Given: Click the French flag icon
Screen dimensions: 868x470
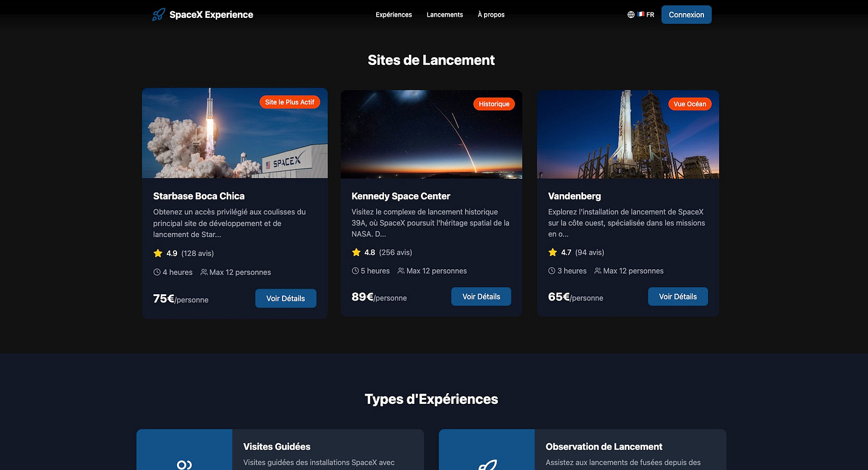Looking at the screenshot, I should point(641,14).
